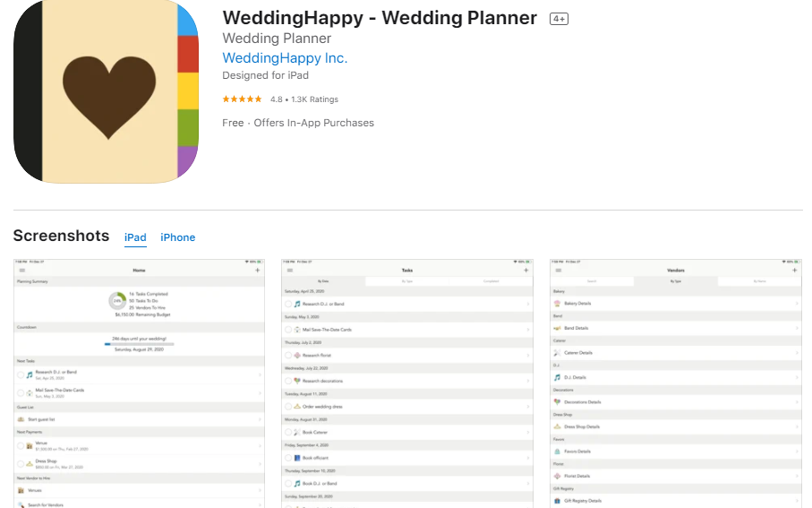
Task: Expand chevron on Start guest list row
Action: click(x=260, y=419)
